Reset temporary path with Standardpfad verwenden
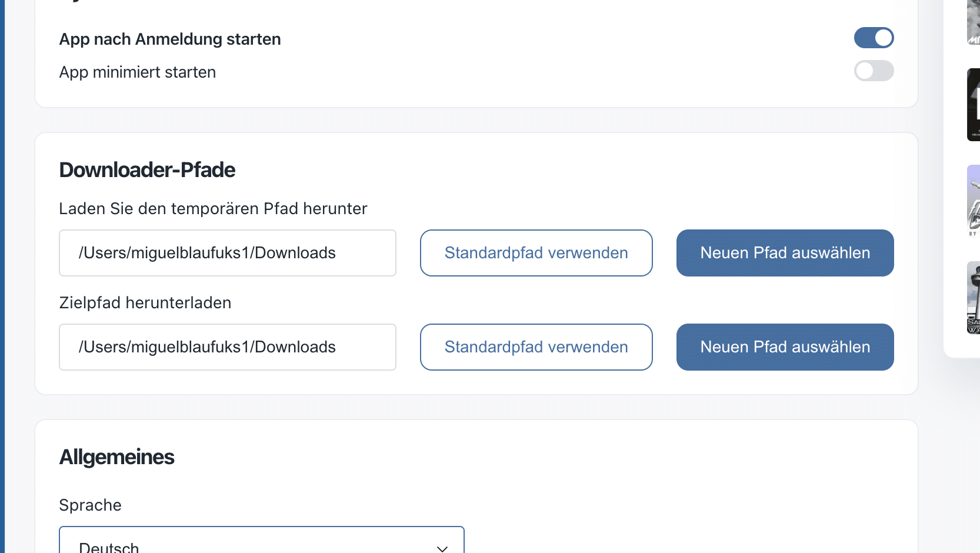This screenshot has width=980, height=553. click(x=536, y=253)
